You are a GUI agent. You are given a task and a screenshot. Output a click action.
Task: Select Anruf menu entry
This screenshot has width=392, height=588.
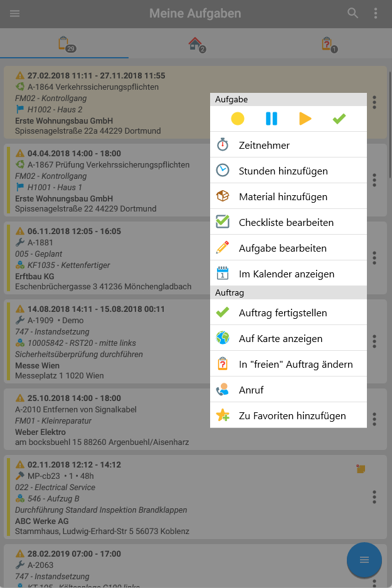[x=288, y=390]
